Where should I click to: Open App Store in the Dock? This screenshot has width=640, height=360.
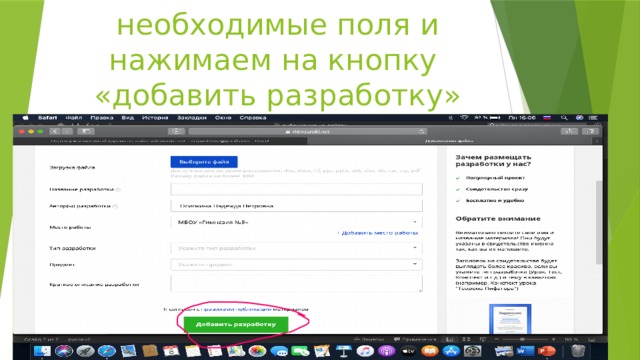pos(451,351)
